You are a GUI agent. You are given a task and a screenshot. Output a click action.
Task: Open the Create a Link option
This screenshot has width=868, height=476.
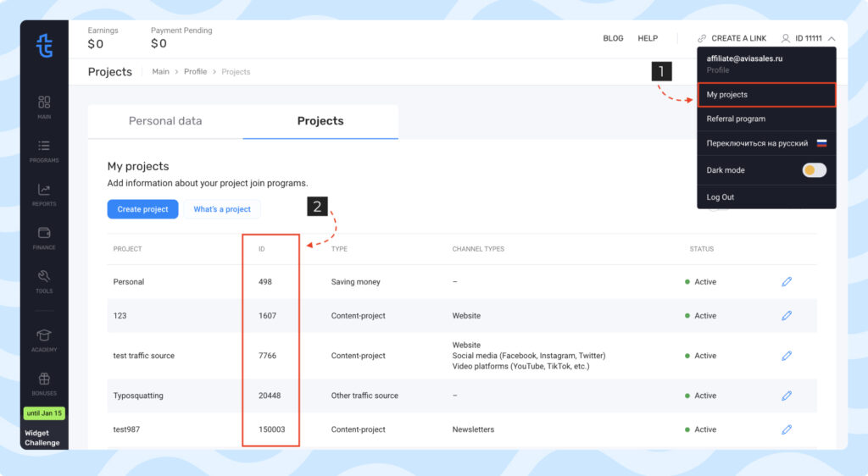tap(732, 38)
